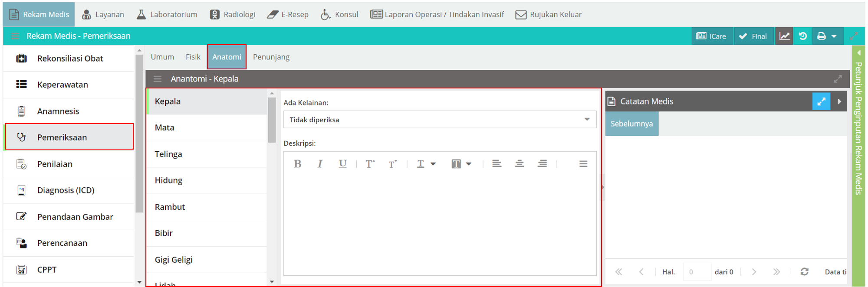The height and width of the screenshot is (287, 868).
Task: Open the Konsul menu
Action: pyautogui.click(x=339, y=14)
